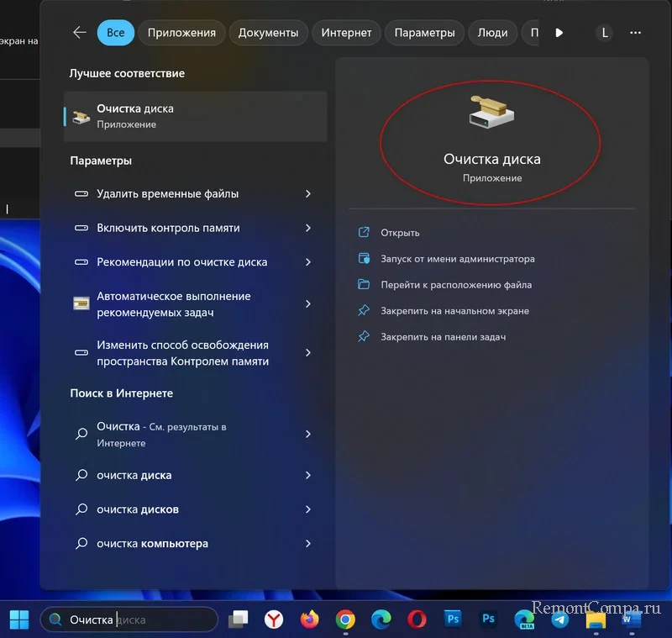Choose Запуск от имени администратора

point(457,259)
